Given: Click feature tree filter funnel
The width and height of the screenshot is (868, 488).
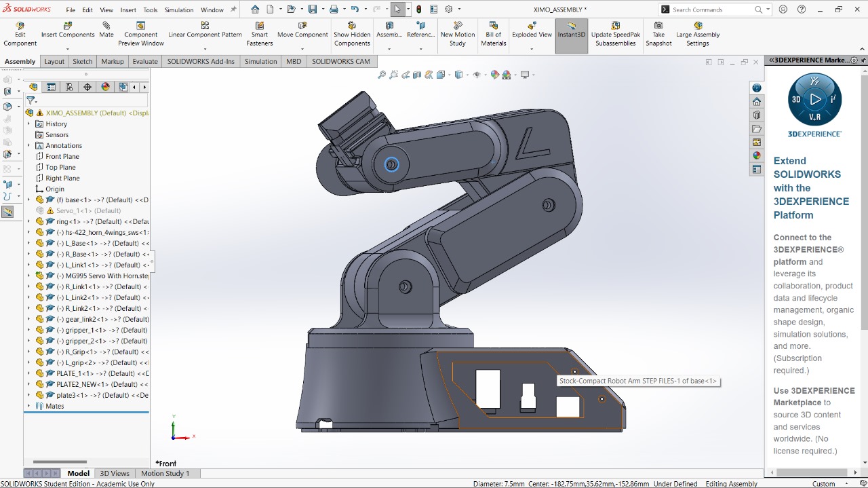Looking at the screenshot, I should (x=31, y=100).
